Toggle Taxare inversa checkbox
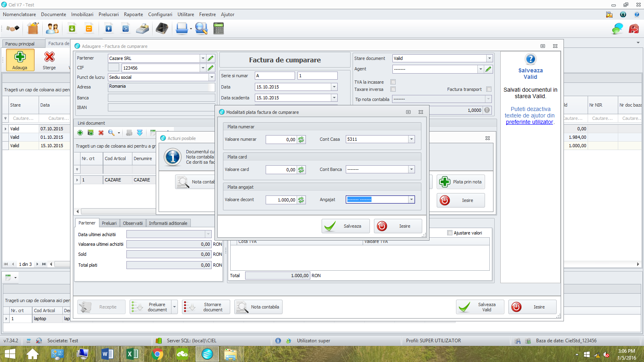The height and width of the screenshot is (362, 644). tap(393, 89)
